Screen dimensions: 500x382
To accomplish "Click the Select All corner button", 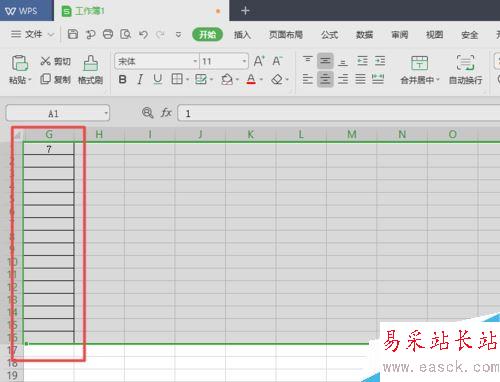I will (16, 134).
